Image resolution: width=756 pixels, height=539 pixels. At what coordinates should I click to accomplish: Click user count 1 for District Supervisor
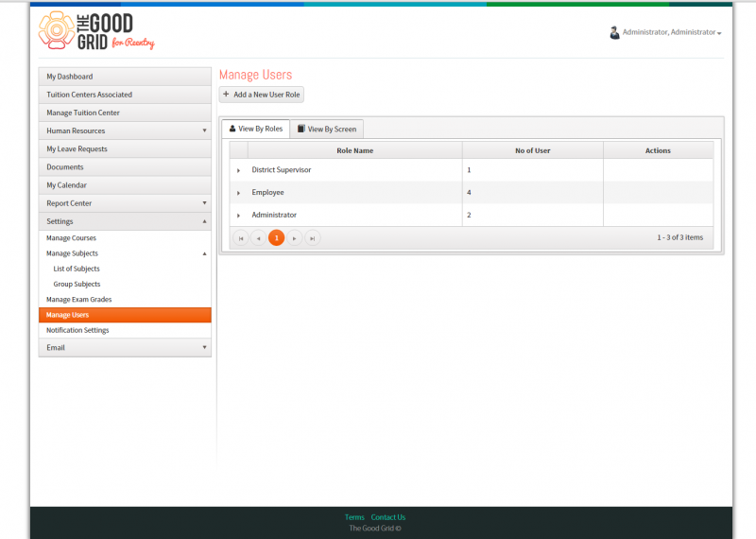(x=469, y=170)
